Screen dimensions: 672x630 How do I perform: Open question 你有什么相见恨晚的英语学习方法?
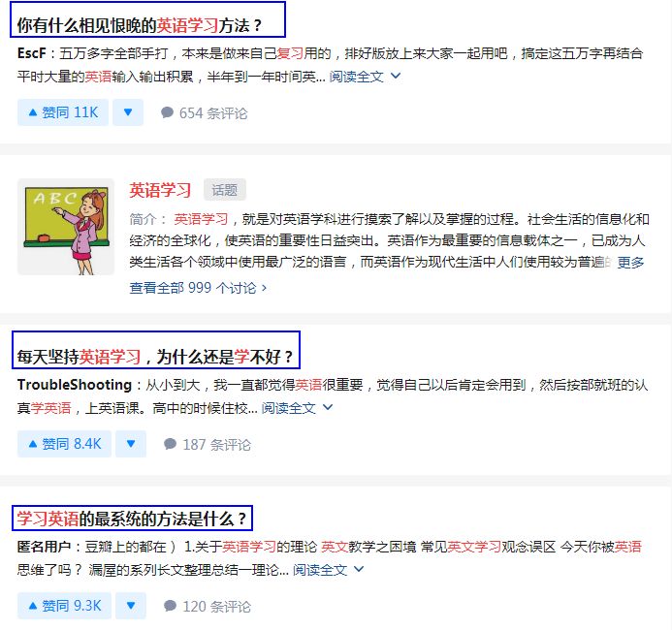tap(140, 25)
